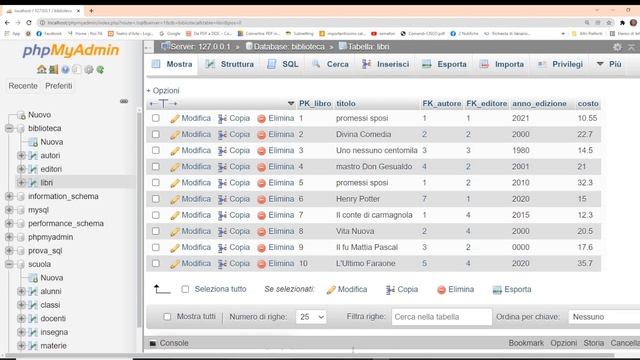Image resolution: width=640 pixels, height=360 pixels.
Task: Open page settings gear at top right
Action: tap(617, 47)
